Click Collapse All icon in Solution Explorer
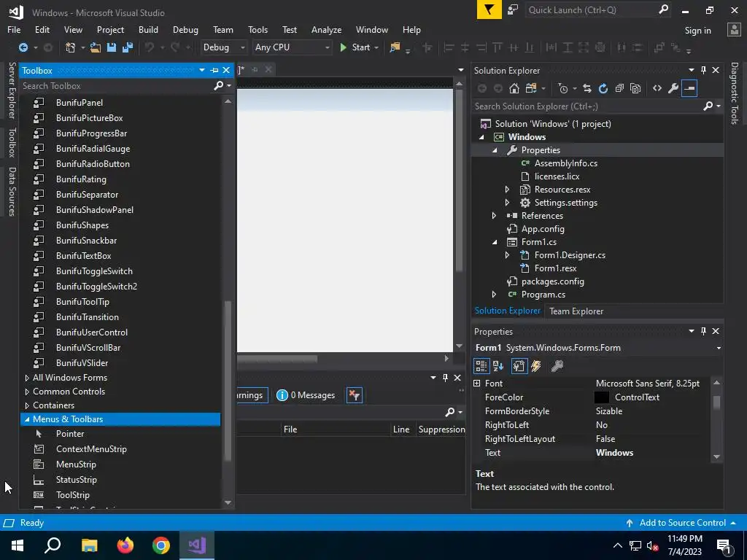Viewport: 747px width, 560px height. (x=619, y=88)
